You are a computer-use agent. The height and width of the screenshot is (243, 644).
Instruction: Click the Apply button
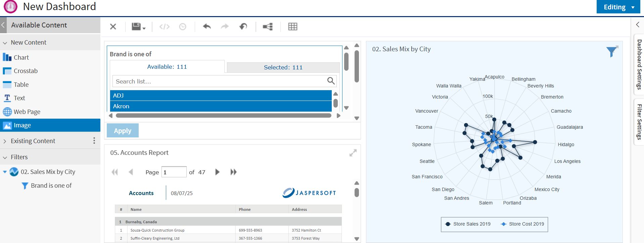pos(123,131)
